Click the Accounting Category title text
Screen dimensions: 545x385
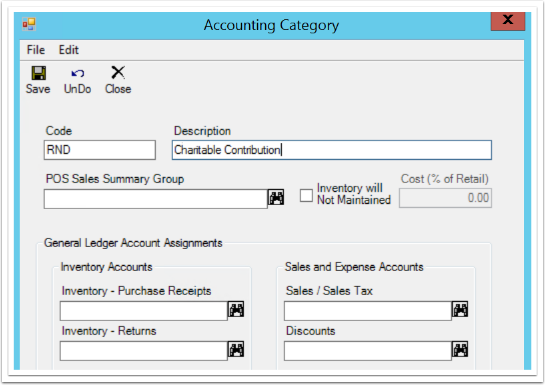tap(271, 25)
